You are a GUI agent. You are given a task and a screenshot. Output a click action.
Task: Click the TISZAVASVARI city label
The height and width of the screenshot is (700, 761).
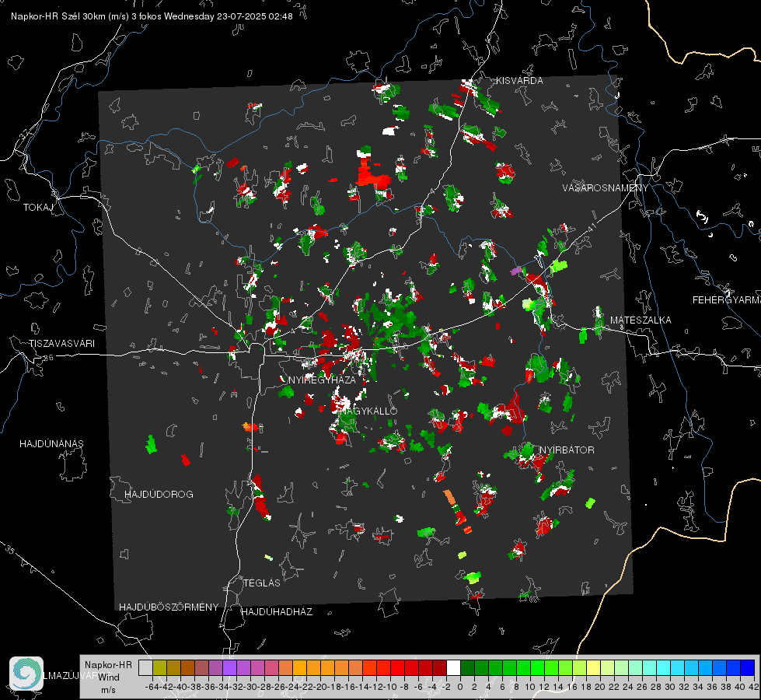[x=61, y=344]
